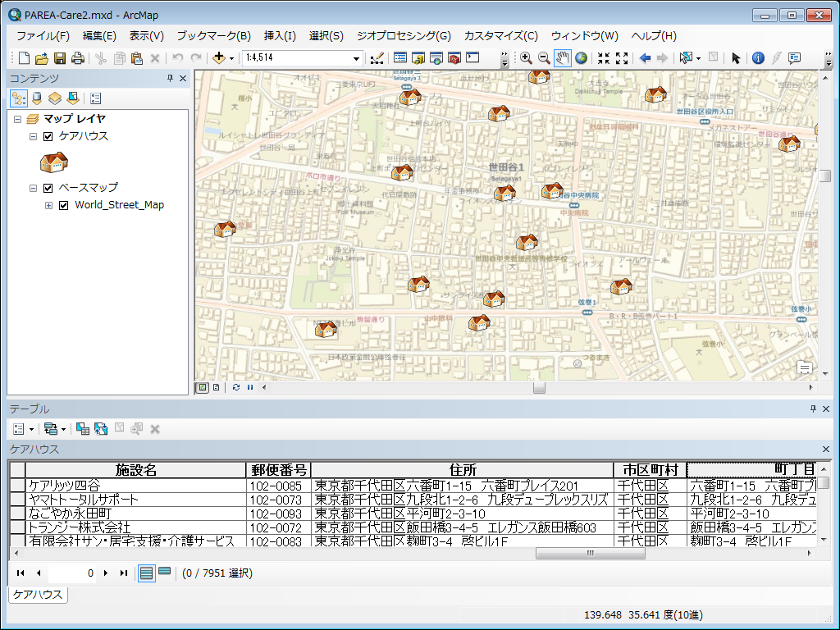Collapse the ベースマップ group node

click(33, 188)
